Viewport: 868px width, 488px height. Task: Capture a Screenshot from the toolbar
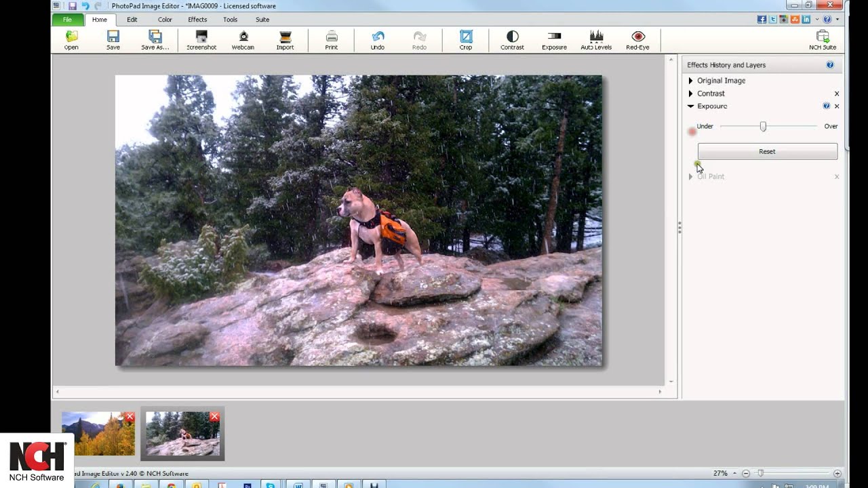[201, 40]
